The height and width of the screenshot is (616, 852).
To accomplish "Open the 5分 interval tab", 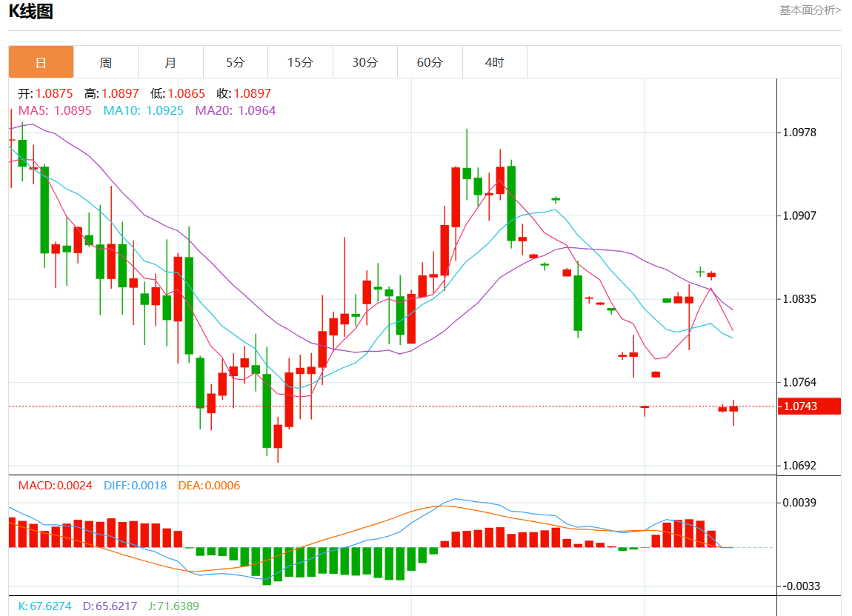I will (235, 62).
